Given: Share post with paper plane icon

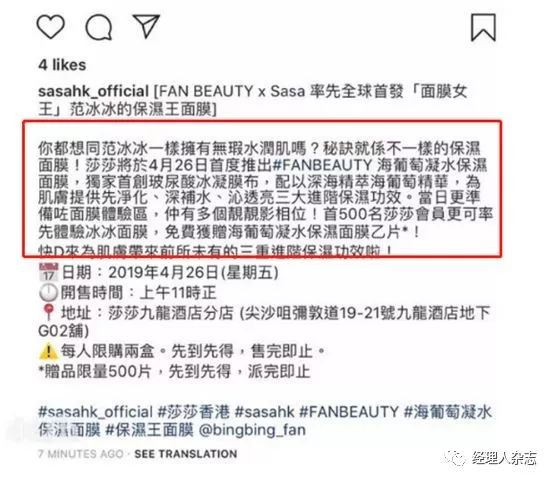Looking at the screenshot, I should [146, 26].
